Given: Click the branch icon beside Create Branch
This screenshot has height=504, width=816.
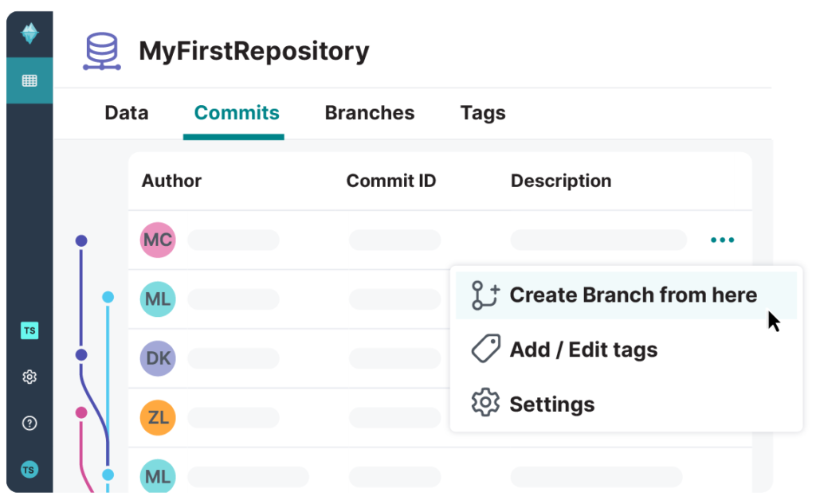Looking at the screenshot, I should (485, 295).
